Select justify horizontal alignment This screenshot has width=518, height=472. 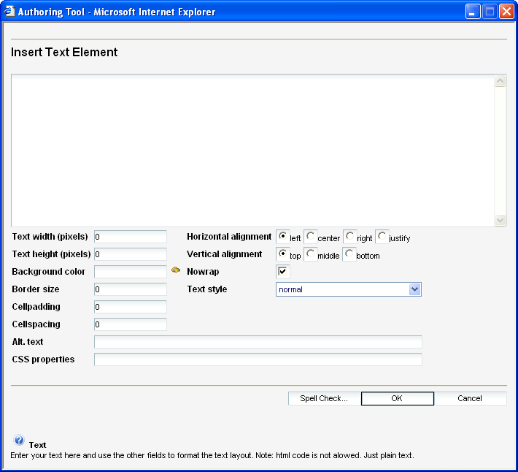tap(382, 236)
